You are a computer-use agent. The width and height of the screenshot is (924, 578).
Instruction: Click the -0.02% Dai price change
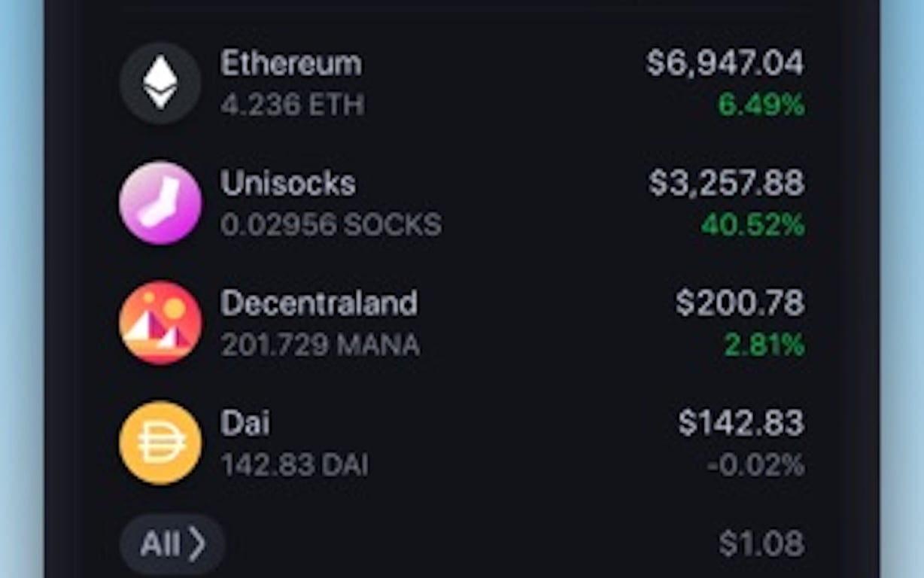click(x=755, y=466)
